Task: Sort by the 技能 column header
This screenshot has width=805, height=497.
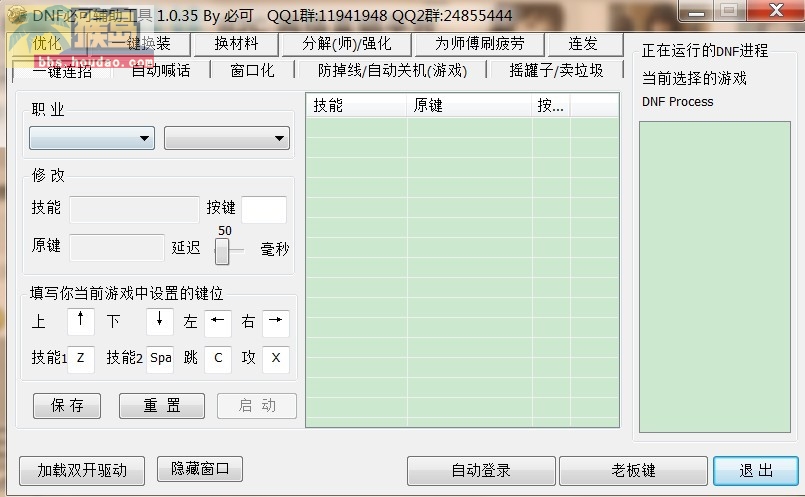Action: pyautogui.click(x=356, y=106)
